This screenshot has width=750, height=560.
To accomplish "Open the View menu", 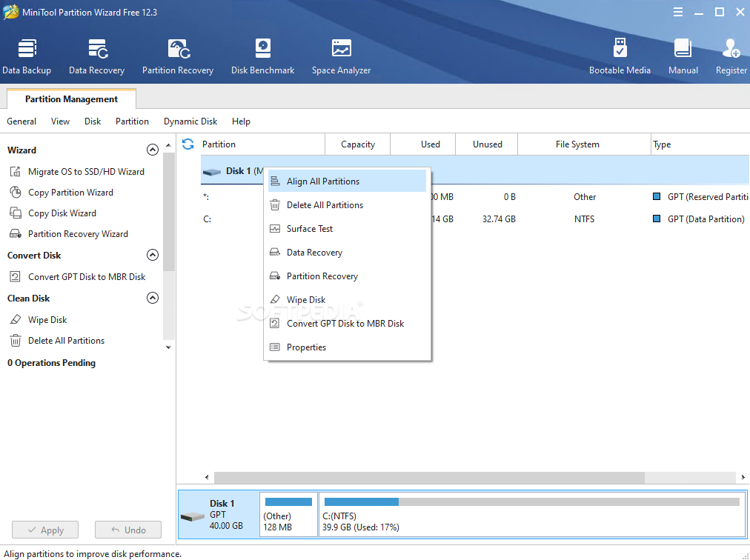I will (60, 121).
